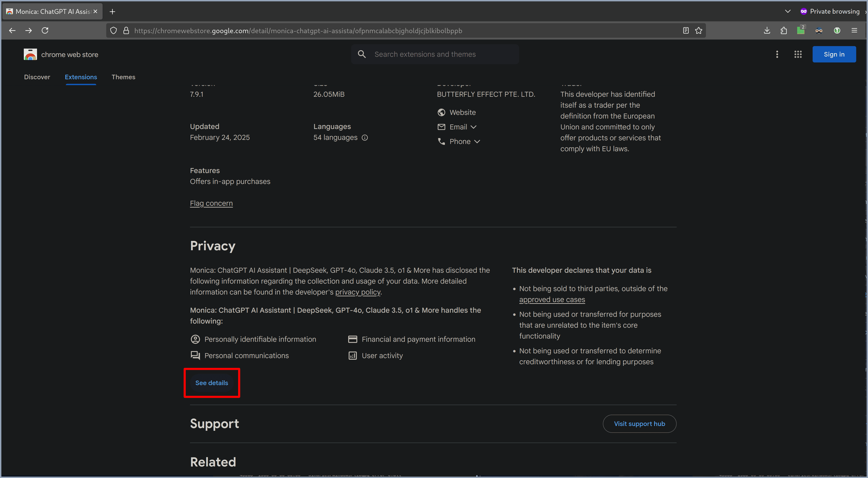Open the Google apps grid
This screenshot has height=478, width=868.
point(798,54)
